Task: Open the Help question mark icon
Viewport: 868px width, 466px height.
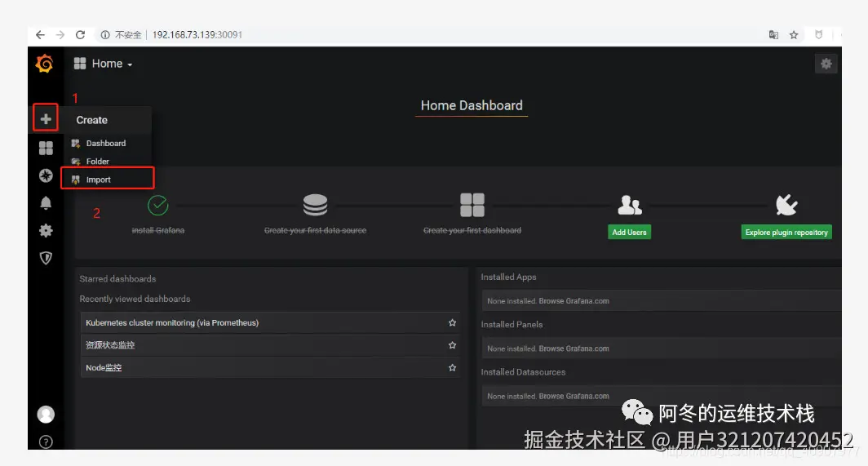Action: click(46, 442)
